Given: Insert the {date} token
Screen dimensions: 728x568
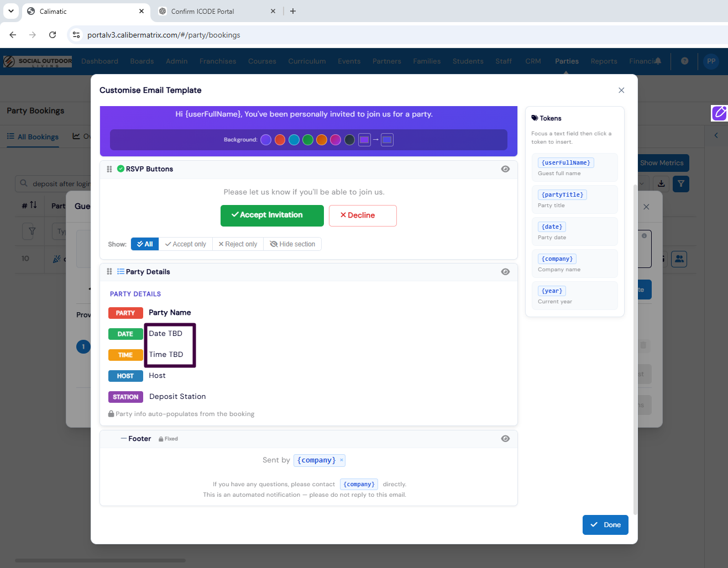Looking at the screenshot, I should [552, 227].
